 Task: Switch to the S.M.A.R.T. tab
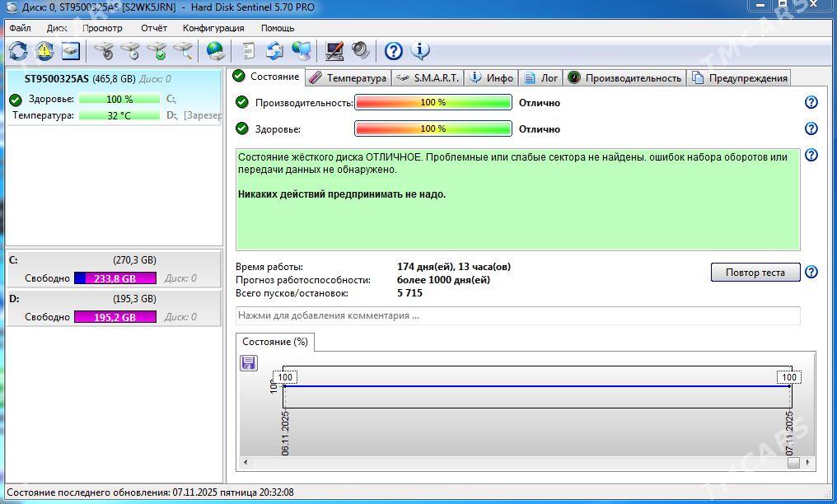click(428, 77)
